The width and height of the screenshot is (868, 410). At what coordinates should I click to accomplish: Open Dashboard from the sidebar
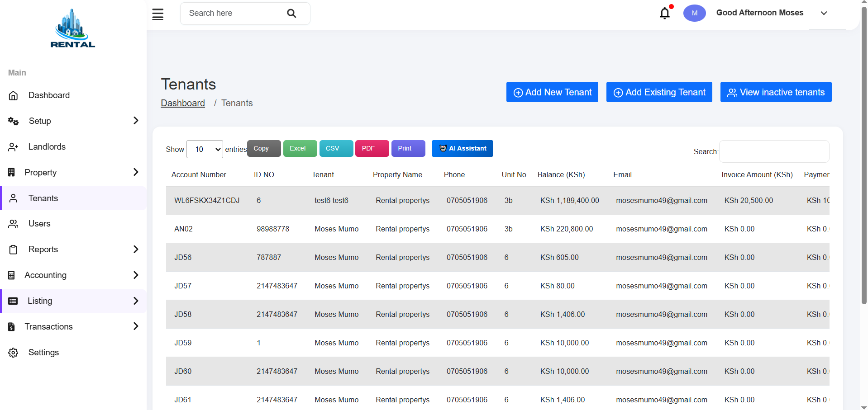[49, 95]
